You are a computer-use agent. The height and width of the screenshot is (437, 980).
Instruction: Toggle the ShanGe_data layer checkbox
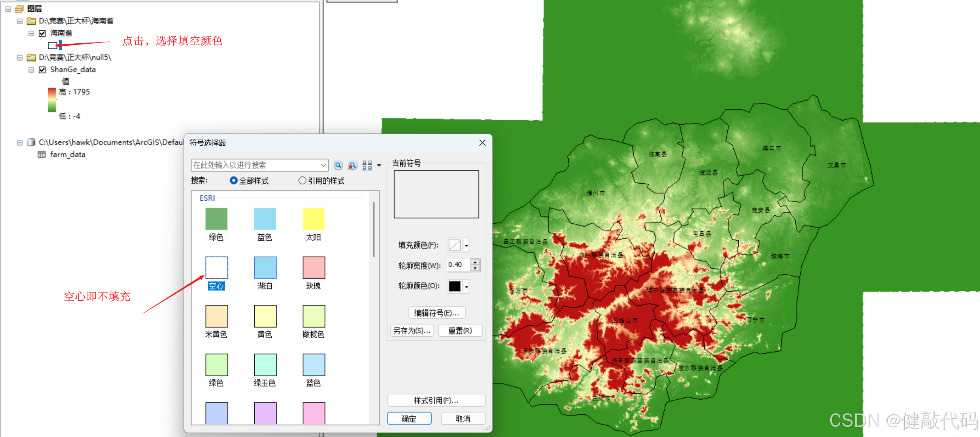point(42,70)
